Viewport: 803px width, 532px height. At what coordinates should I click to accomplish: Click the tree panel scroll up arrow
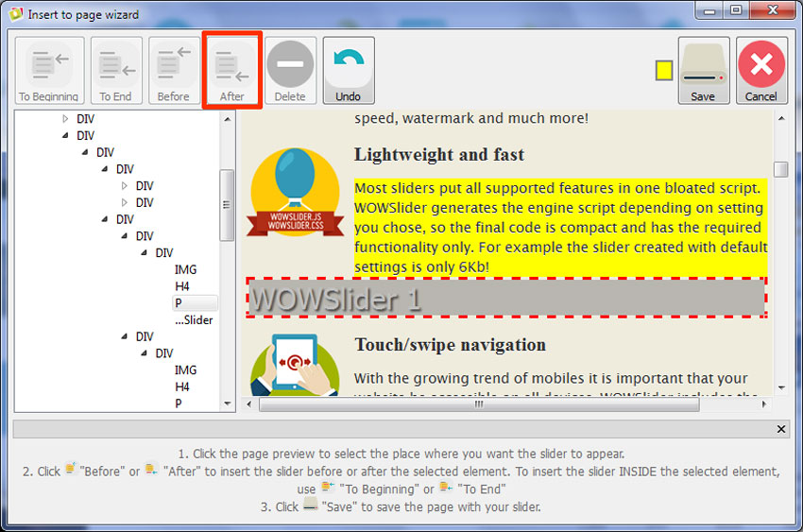click(x=228, y=119)
